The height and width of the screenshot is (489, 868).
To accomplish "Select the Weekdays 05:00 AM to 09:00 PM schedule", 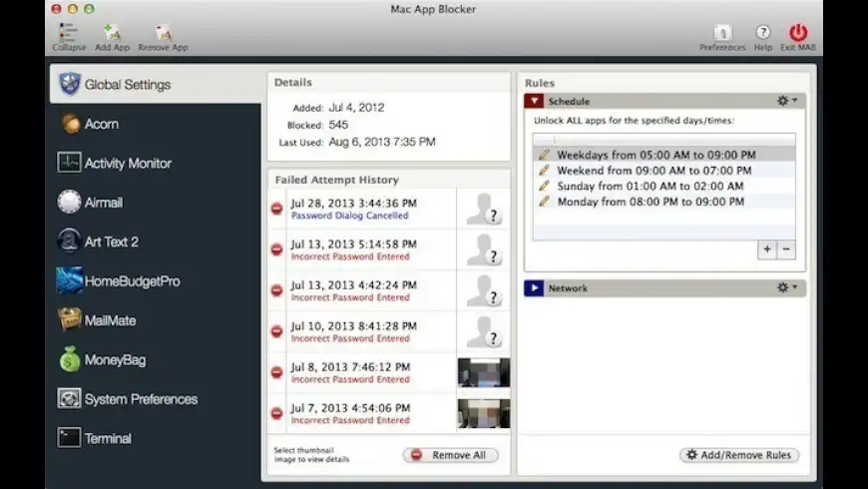I will point(664,155).
